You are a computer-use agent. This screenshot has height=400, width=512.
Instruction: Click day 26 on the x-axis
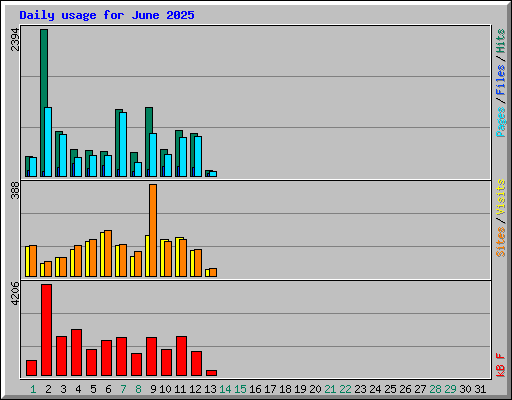point(405,389)
